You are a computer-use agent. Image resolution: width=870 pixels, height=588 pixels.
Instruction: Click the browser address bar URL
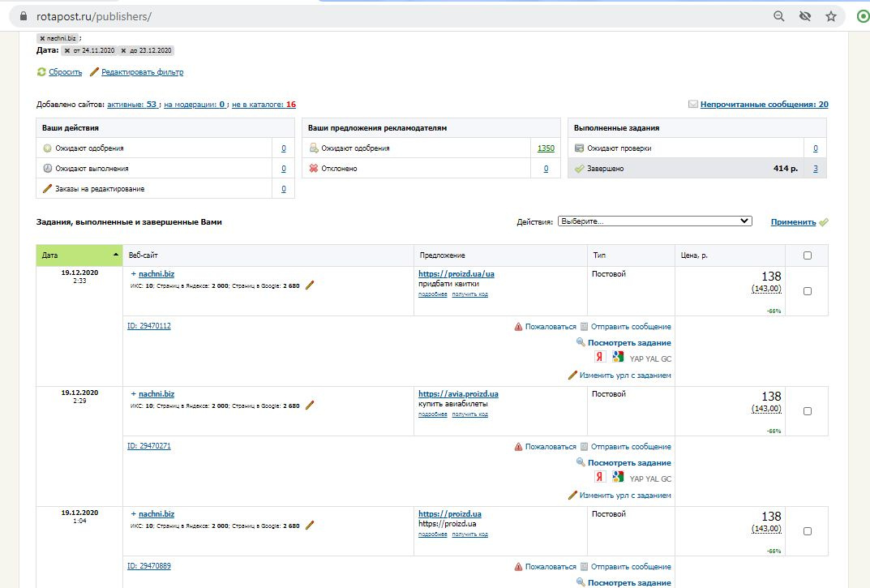coord(94,17)
